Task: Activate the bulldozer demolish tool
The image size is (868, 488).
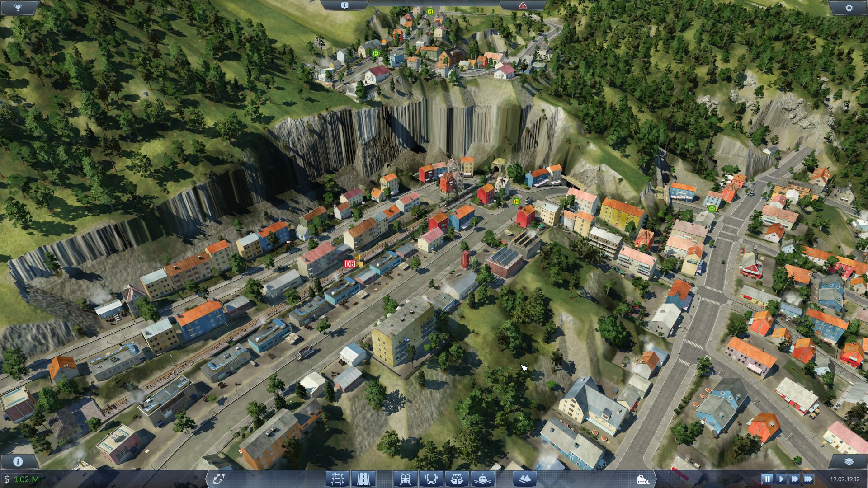Action: point(643,479)
